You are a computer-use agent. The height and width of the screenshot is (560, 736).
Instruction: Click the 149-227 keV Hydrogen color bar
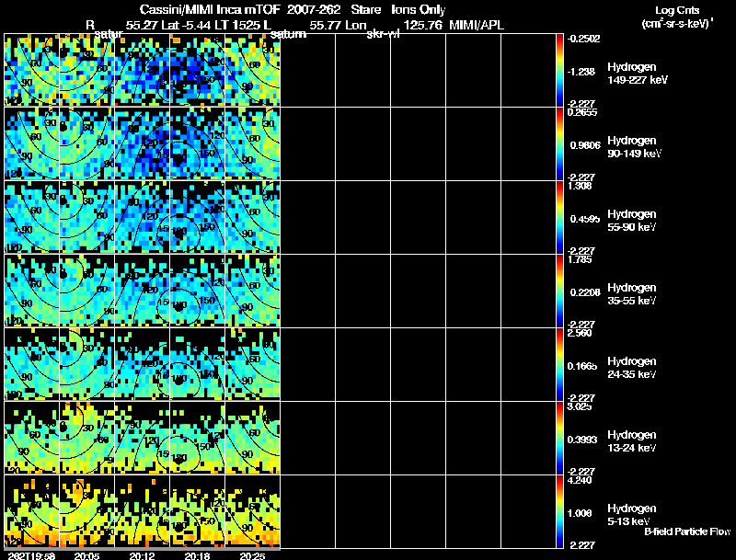click(x=560, y=70)
